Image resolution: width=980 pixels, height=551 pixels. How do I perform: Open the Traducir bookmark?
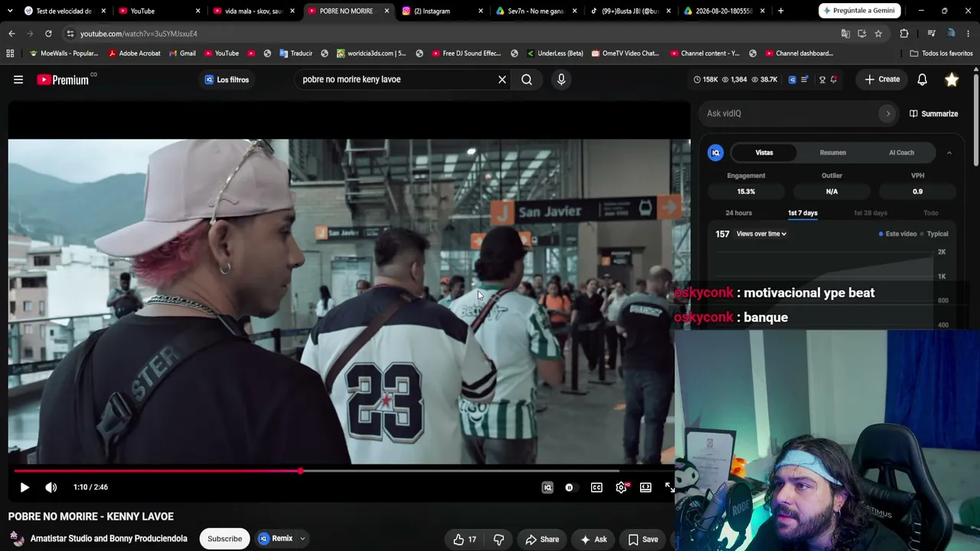click(x=296, y=54)
